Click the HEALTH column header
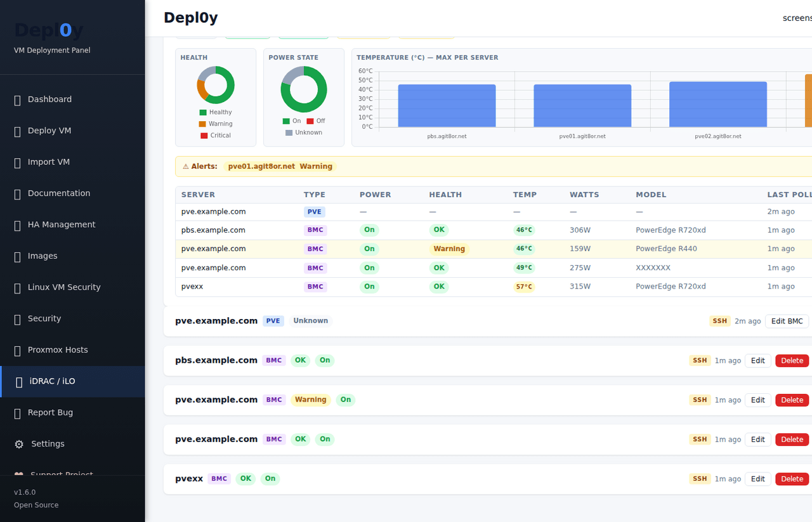Image resolution: width=812 pixels, height=522 pixels. 445,195
